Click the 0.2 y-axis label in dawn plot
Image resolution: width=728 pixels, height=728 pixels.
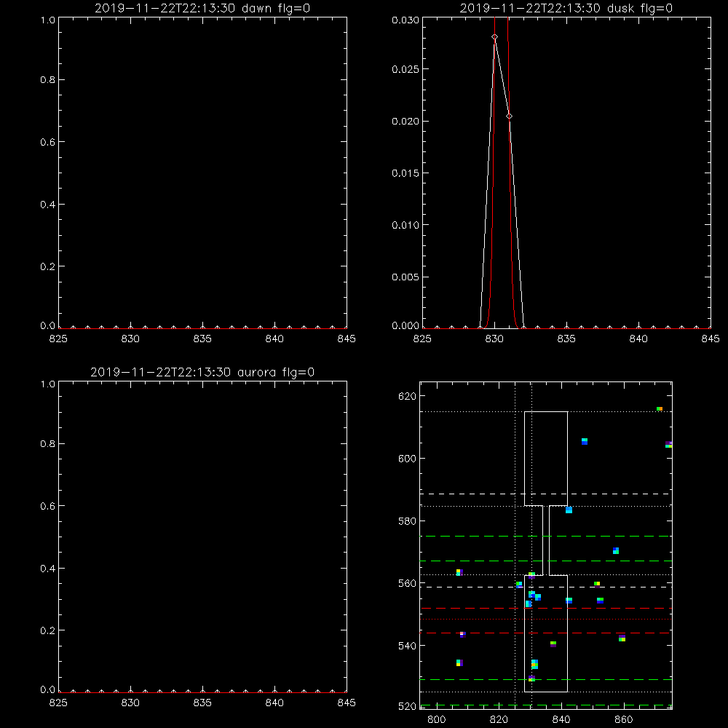pos(48,266)
